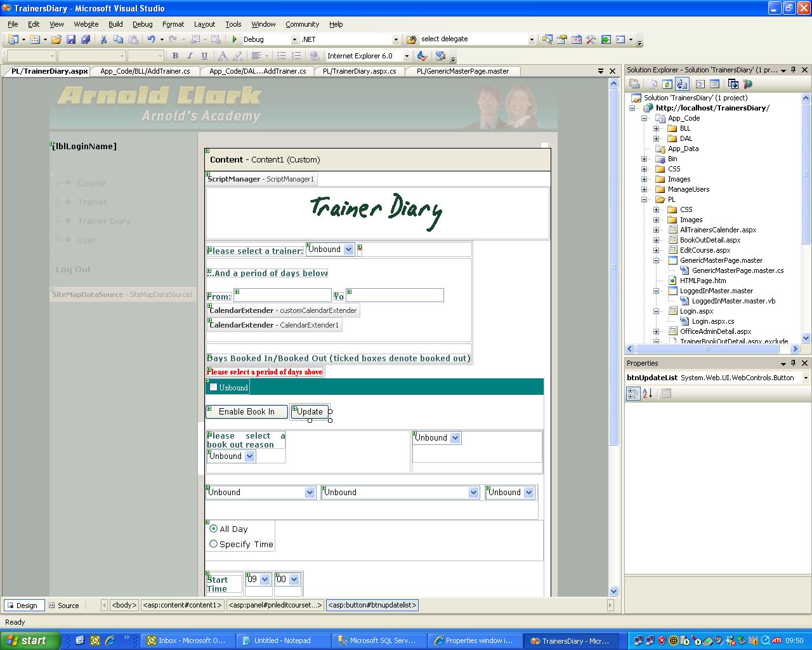Screen dimensions: 812x650
Task: Select the Specify Time radio button
Action: coord(214,544)
